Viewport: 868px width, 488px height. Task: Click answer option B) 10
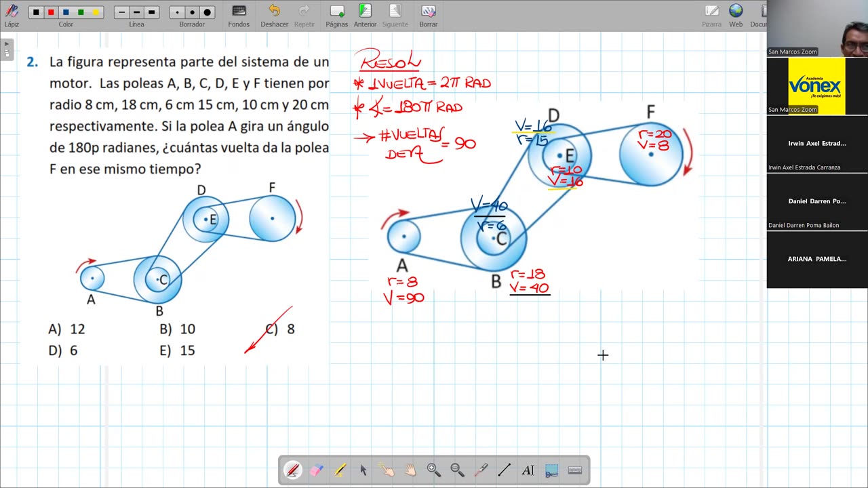point(178,329)
